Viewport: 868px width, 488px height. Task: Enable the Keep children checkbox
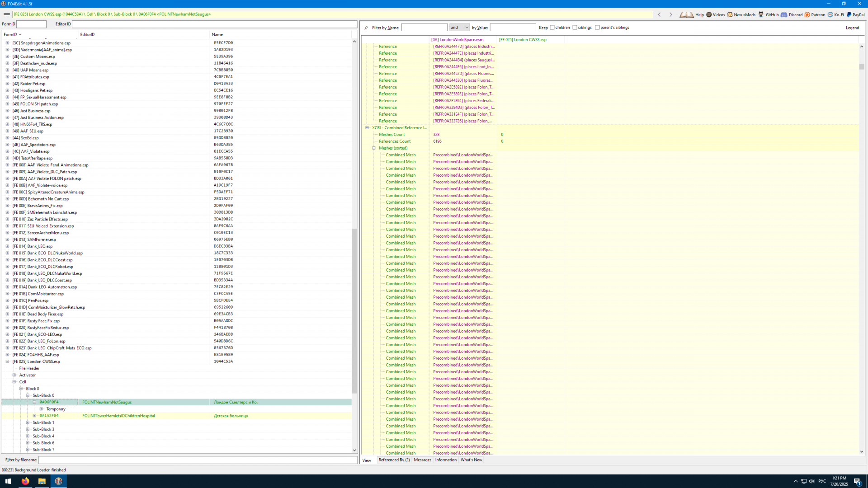coord(552,28)
